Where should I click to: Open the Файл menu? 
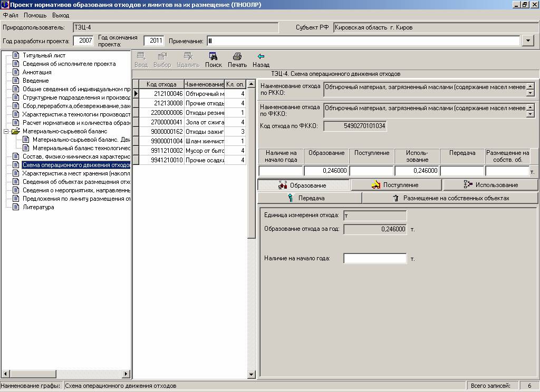tap(11, 15)
